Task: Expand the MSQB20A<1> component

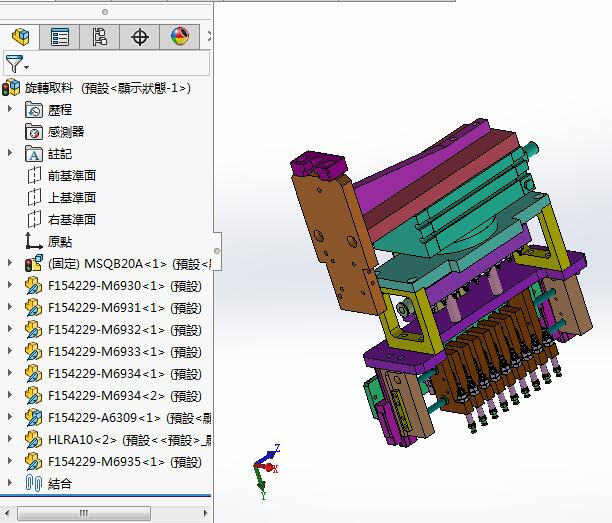Action: pos(10,263)
